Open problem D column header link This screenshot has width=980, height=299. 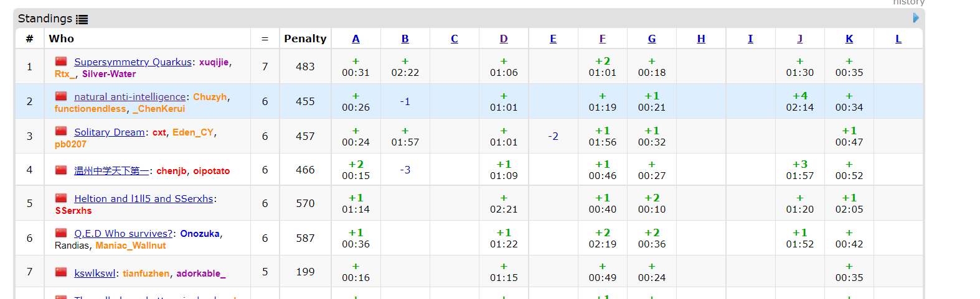tap(504, 39)
